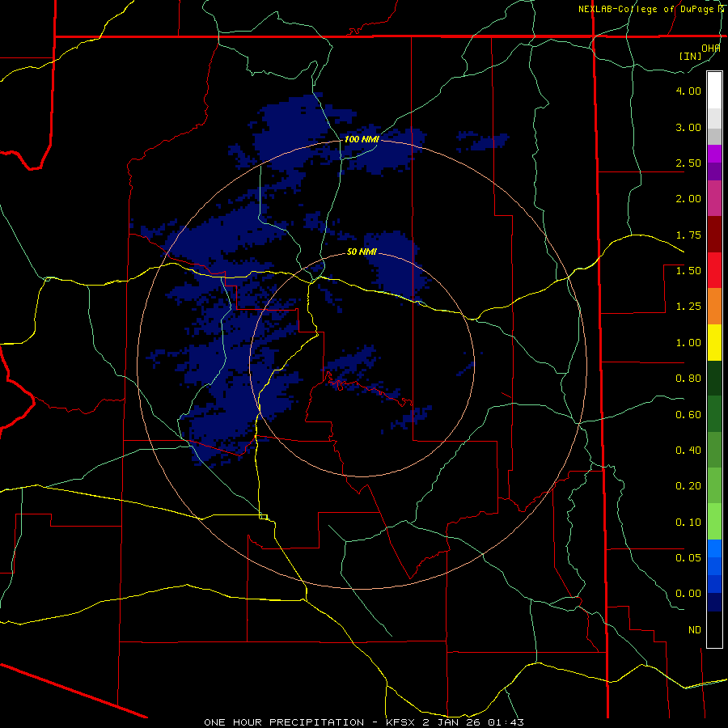Click the OHA product label
The height and width of the screenshot is (728, 728).
pyautogui.click(x=711, y=48)
